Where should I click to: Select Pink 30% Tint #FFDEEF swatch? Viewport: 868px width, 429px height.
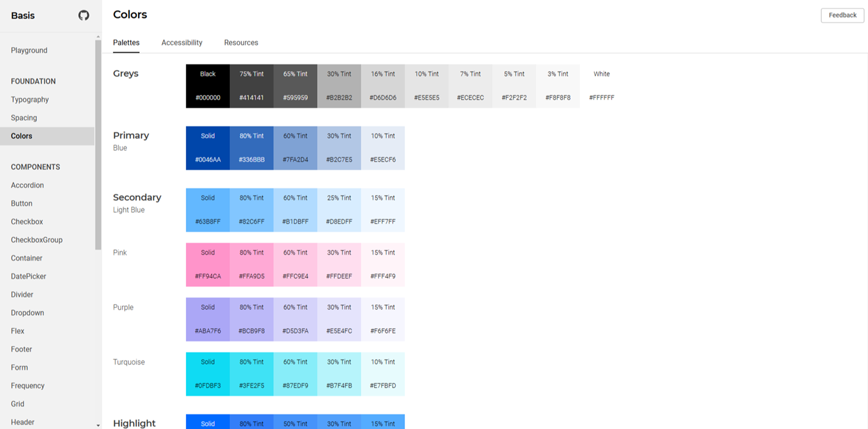[339, 265]
